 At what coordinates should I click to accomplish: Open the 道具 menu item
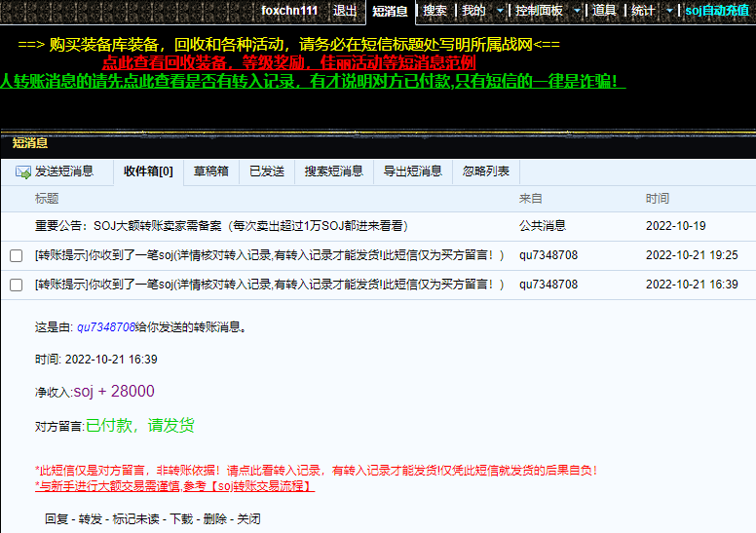click(604, 11)
